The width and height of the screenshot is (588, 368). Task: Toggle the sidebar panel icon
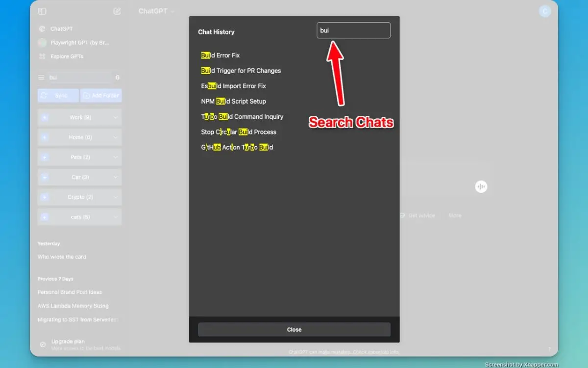[x=42, y=11]
